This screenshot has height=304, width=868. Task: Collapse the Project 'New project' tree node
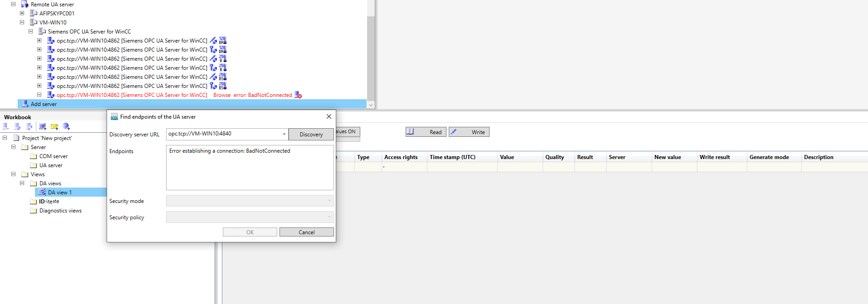5,138
